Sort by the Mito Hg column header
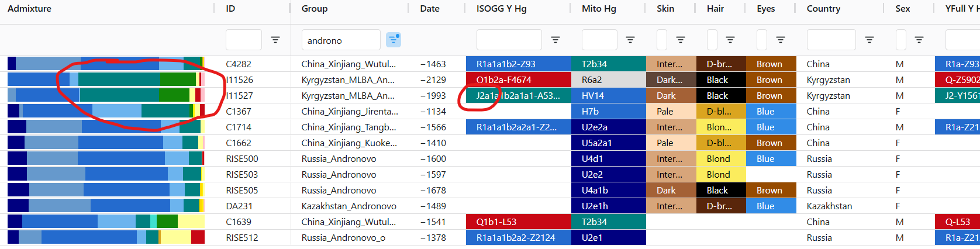 click(x=599, y=9)
